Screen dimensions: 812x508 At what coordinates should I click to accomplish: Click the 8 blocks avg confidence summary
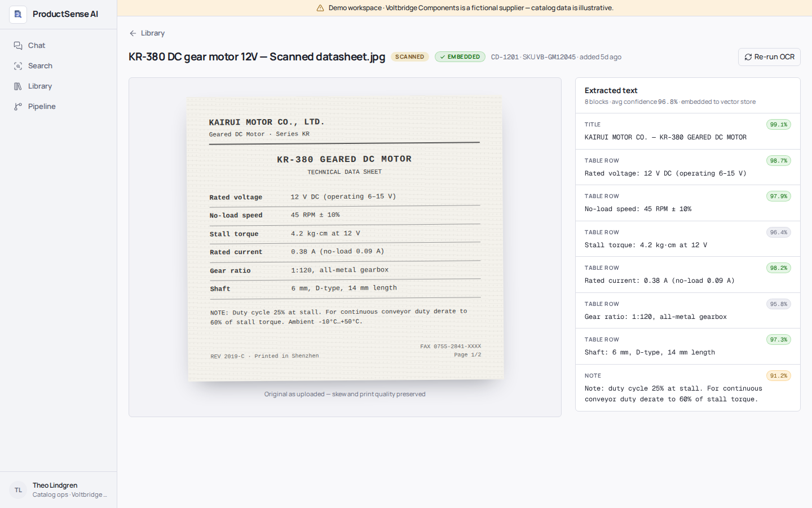coord(670,102)
